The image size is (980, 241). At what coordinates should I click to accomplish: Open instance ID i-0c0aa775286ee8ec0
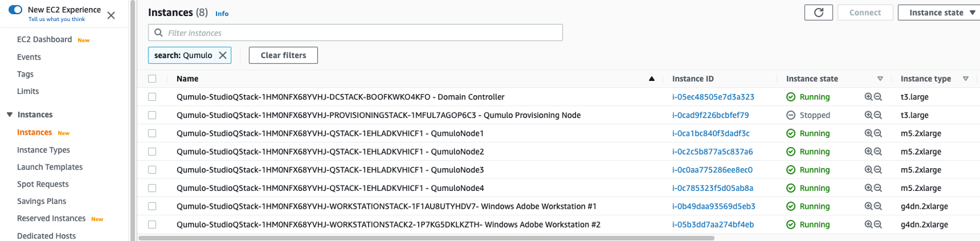[x=713, y=170]
